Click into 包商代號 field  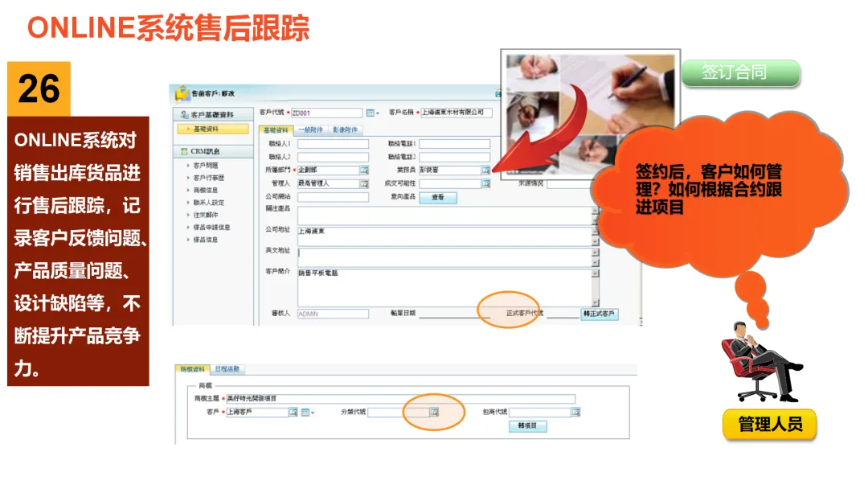[x=540, y=412]
